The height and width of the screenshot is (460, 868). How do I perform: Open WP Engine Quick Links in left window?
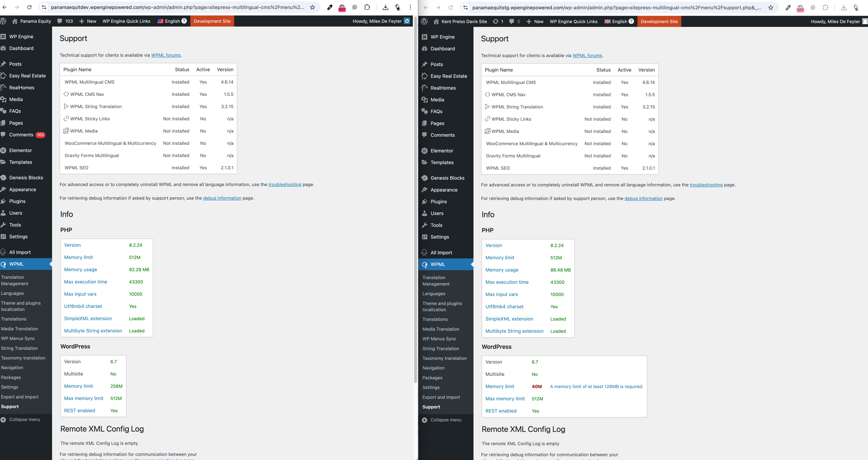(126, 21)
